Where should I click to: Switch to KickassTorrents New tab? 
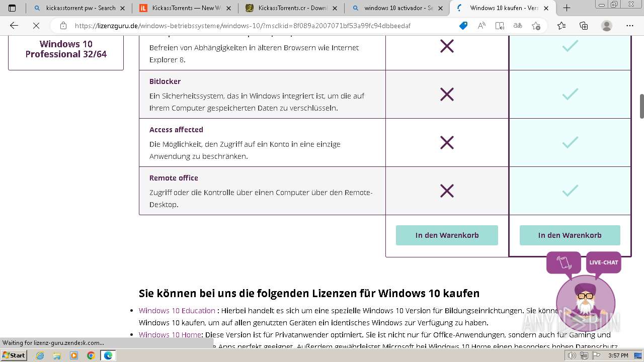185,8
